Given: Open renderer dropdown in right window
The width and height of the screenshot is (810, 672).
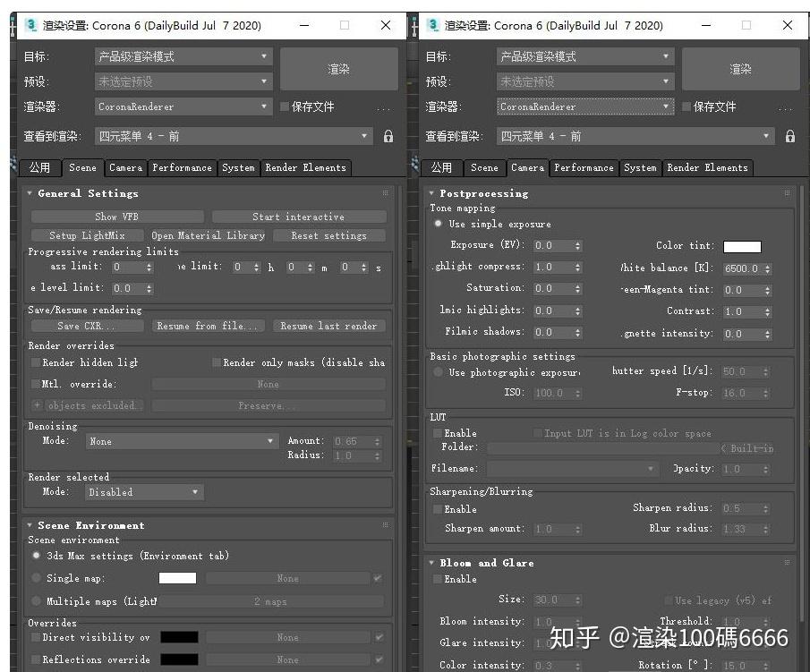Looking at the screenshot, I should tap(585, 106).
